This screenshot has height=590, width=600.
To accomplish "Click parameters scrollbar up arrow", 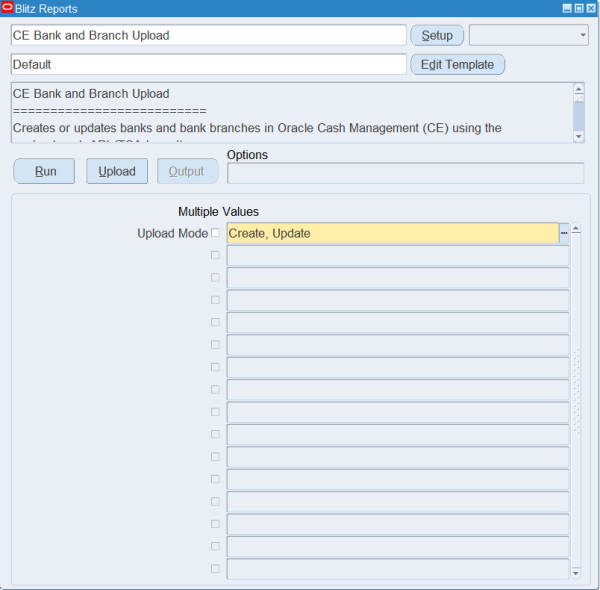I will 576,229.
